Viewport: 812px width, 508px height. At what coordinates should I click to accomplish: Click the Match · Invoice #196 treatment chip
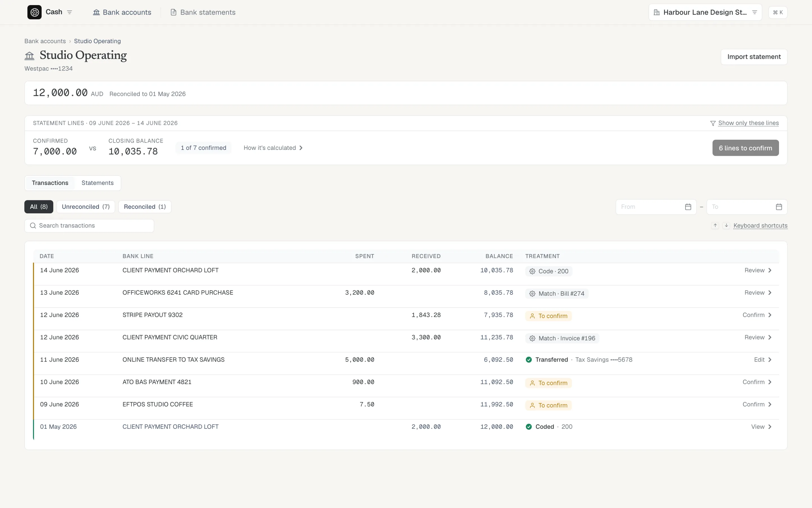[562, 338]
